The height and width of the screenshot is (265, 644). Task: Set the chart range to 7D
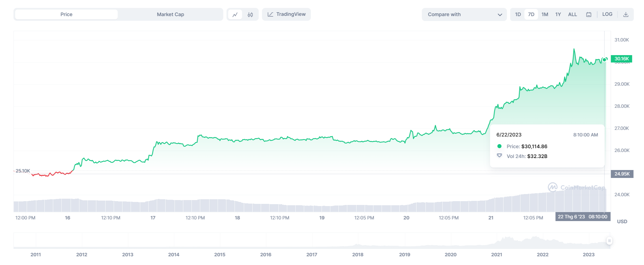(531, 14)
